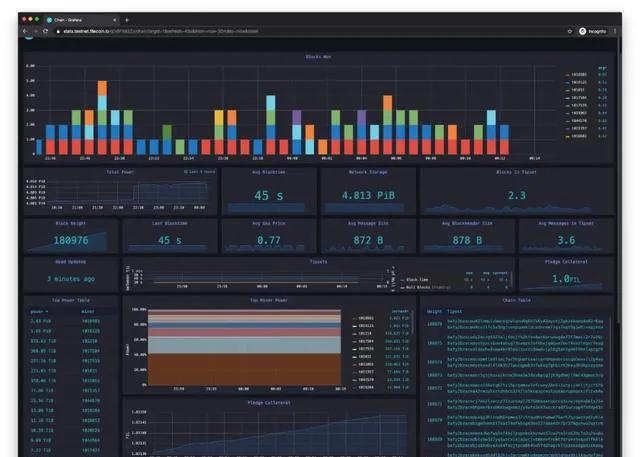Open the Network Storage panel title menu

click(368, 172)
